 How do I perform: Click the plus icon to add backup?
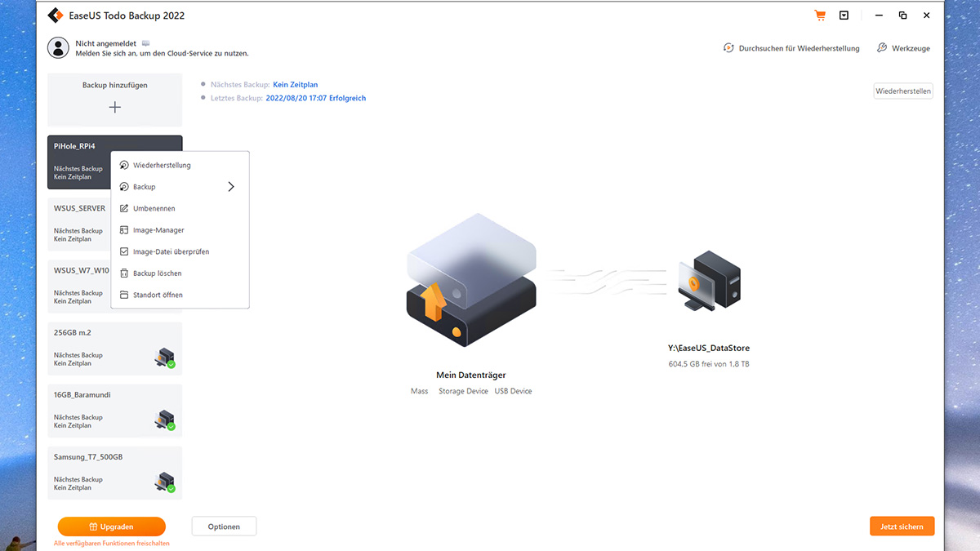(x=115, y=107)
